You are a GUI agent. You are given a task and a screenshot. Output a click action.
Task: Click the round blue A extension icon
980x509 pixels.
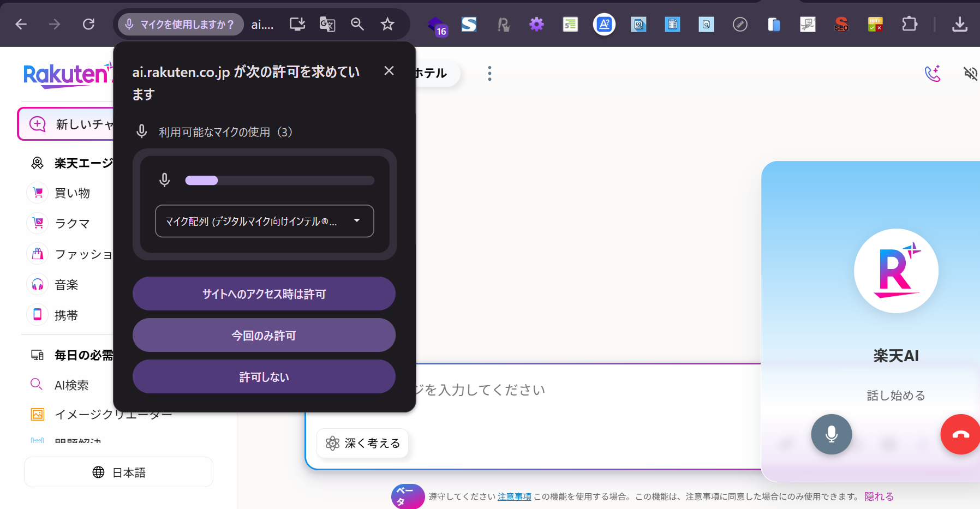604,24
